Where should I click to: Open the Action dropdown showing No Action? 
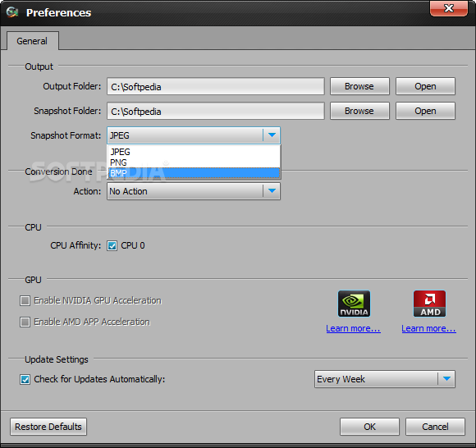[194, 191]
